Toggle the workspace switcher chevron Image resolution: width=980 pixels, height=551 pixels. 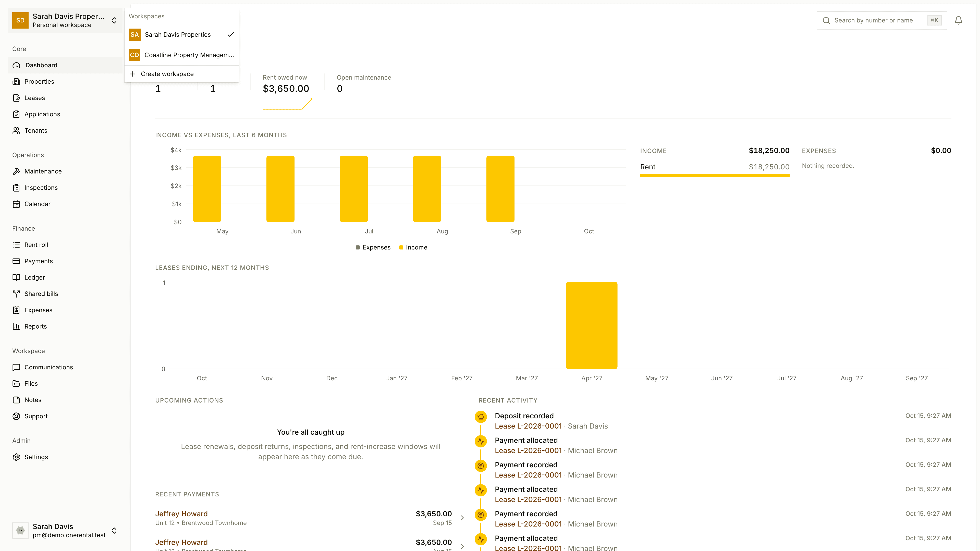[114, 20]
